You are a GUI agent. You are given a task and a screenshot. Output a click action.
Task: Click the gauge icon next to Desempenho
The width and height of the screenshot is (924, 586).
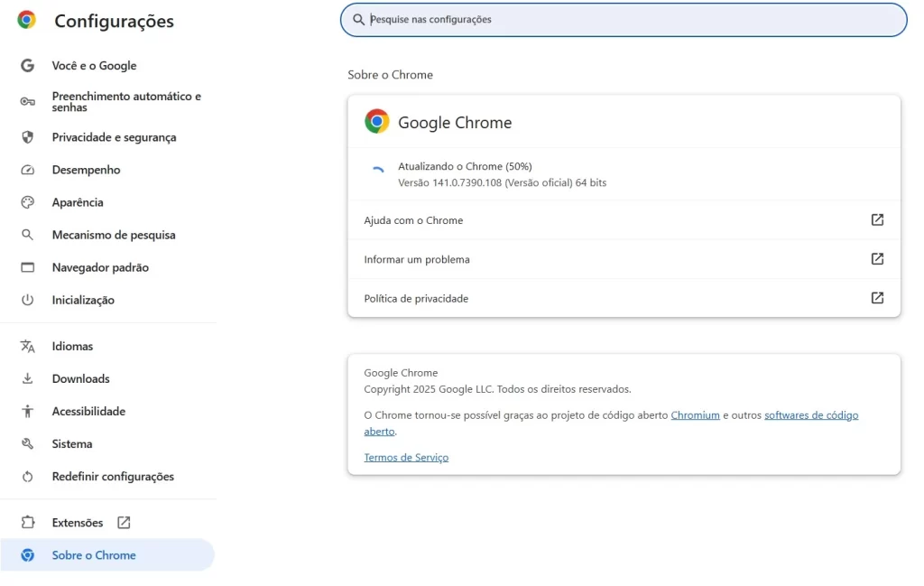27,170
